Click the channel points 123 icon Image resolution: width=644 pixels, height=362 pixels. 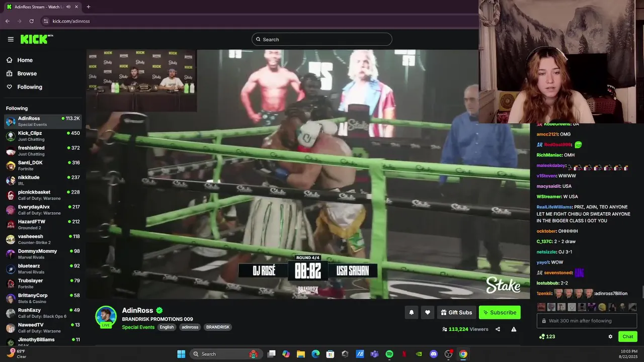(541, 336)
